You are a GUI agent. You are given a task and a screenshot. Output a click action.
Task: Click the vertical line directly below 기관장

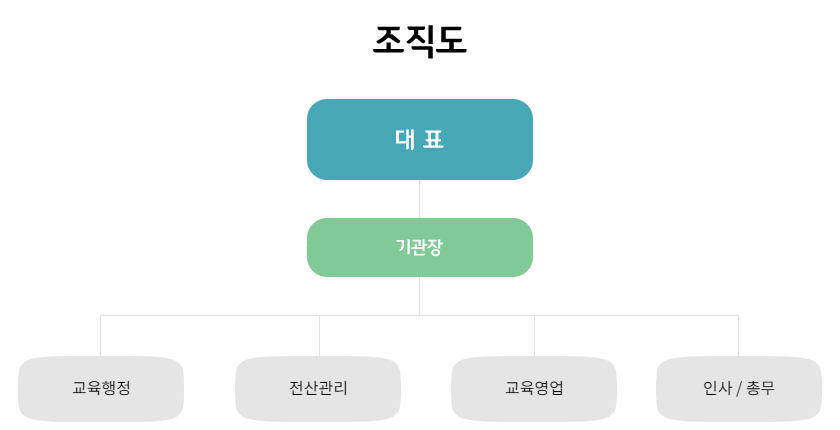tap(419, 296)
